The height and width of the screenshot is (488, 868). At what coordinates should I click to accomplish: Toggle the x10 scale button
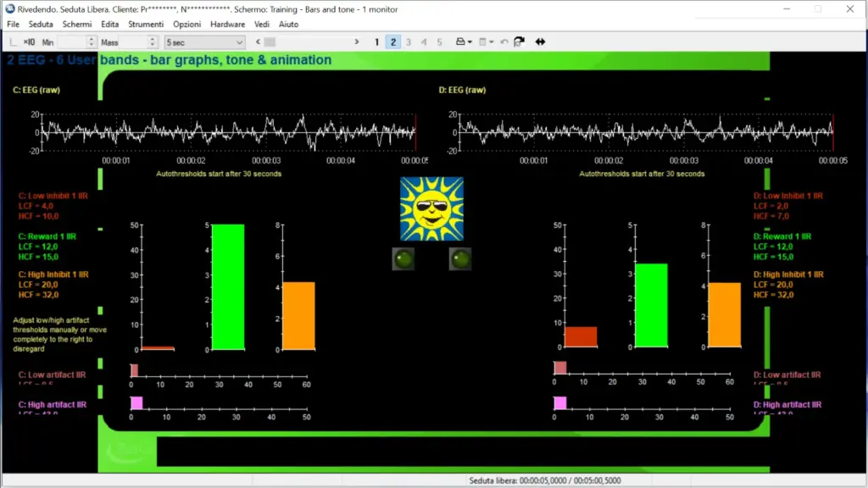(x=29, y=42)
